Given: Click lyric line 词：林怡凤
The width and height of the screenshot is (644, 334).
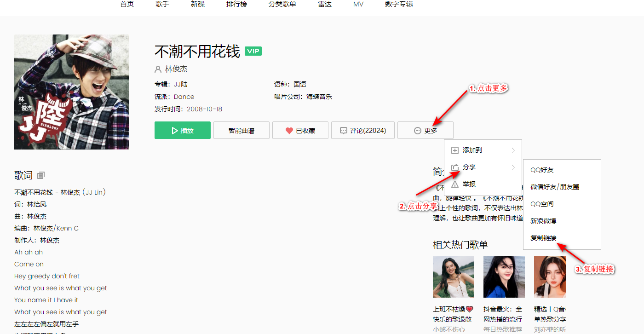Looking at the screenshot, I should point(30,204).
